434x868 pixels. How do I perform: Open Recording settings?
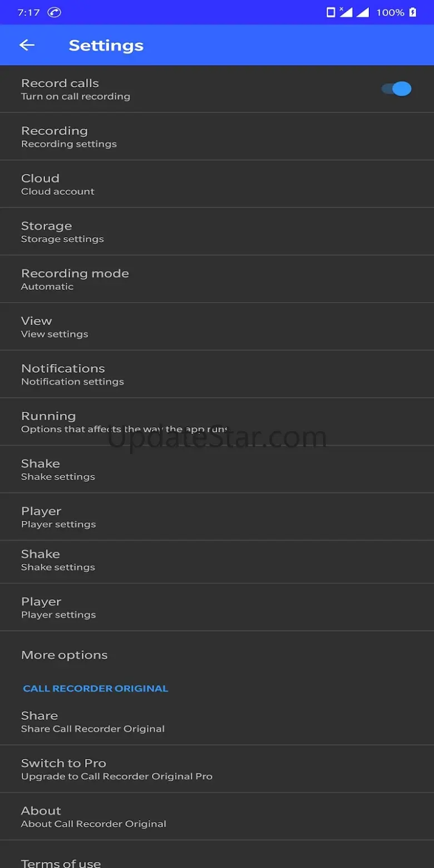[x=217, y=136]
